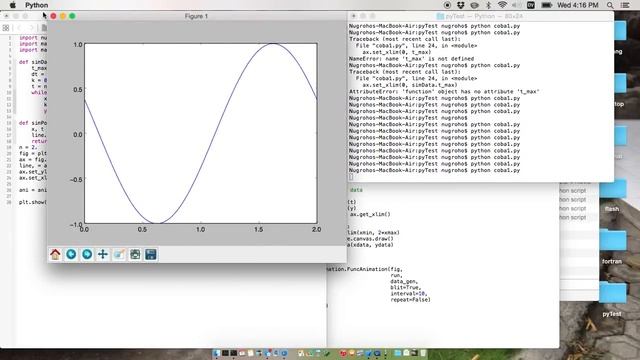Open Configure subplots tool
The width and height of the screenshot is (640, 360).
(x=135, y=254)
